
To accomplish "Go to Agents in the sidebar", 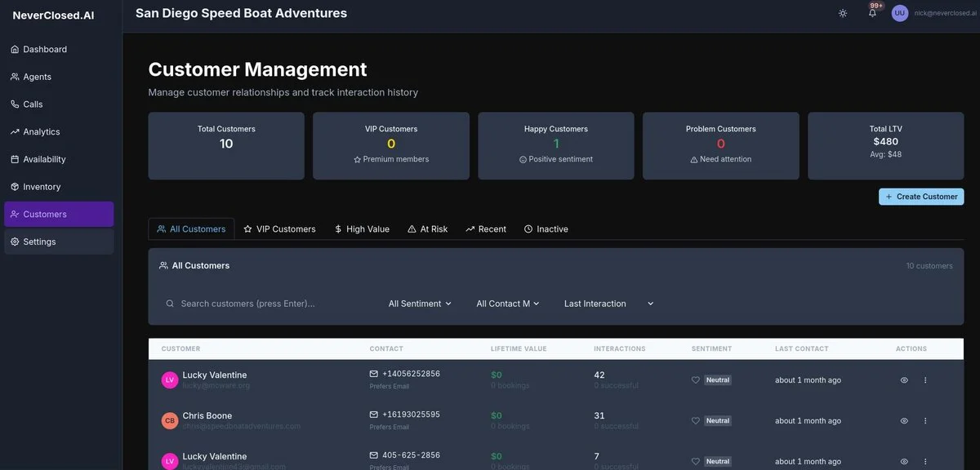I will (x=37, y=77).
